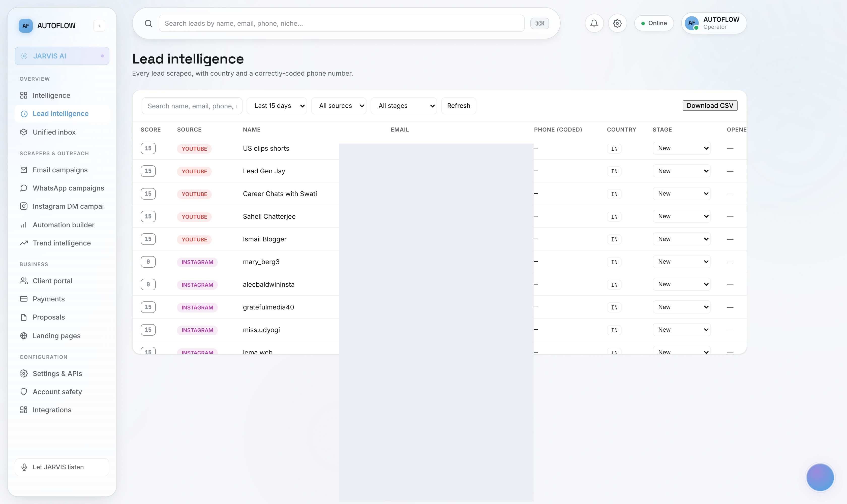847x504 pixels.
Task: Expand the All sources filter
Action: (x=338, y=106)
